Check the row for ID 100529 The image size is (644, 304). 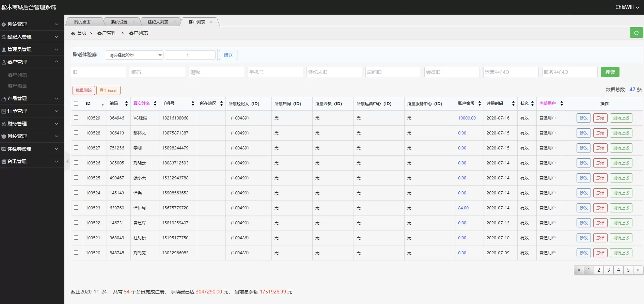click(x=76, y=118)
